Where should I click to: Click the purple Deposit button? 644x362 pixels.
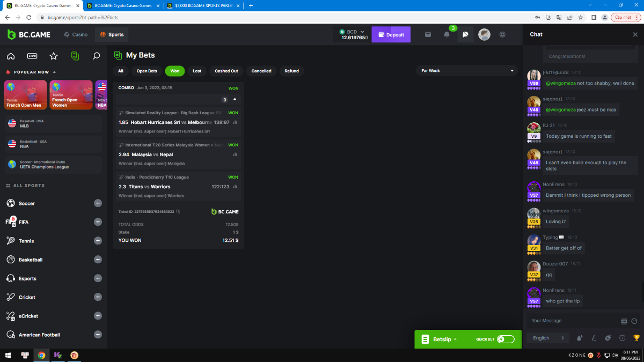point(391,34)
